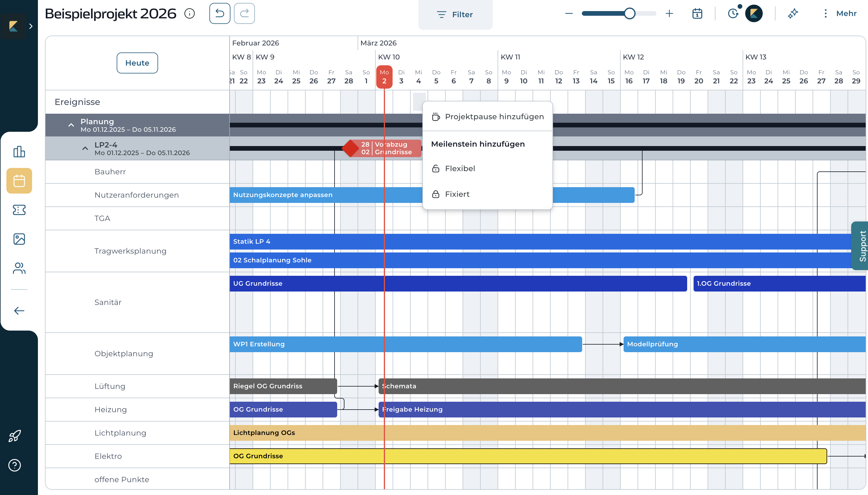Image resolution: width=868 pixels, height=495 pixels.
Task: Select Flexibel milestone option
Action: point(487,168)
